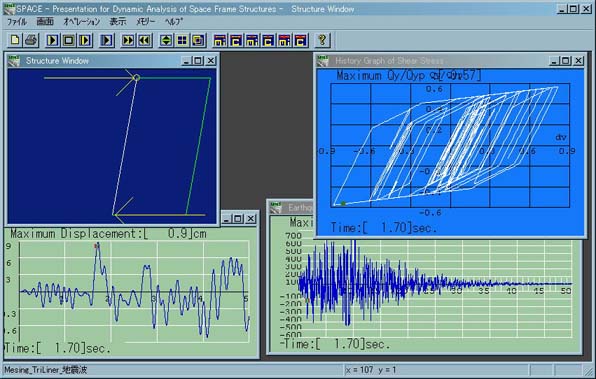Click the History Graph of Shear Stress title bar

coord(433,61)
